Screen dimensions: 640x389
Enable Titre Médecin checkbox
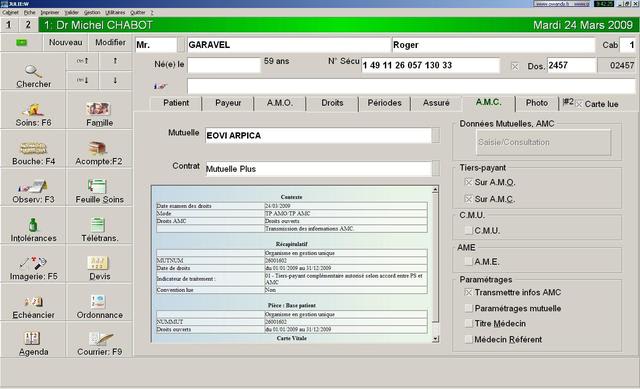click(469, 324)
